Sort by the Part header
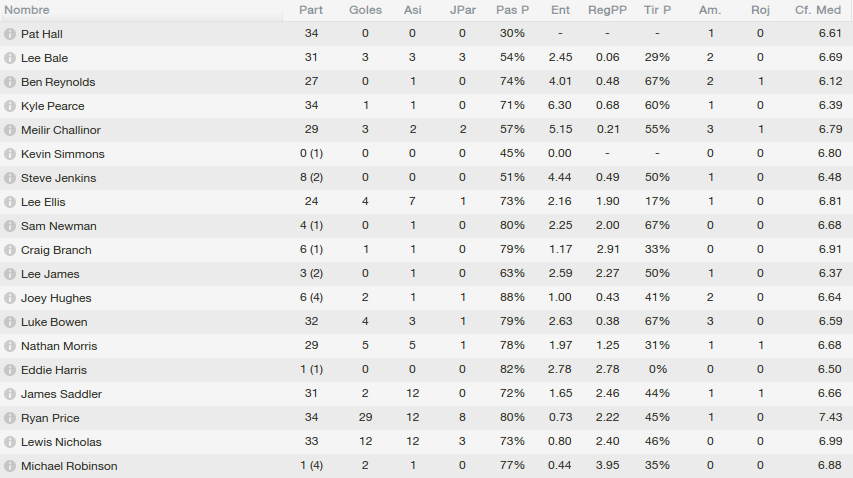The height and width of the screenshot is (478, 853). pos(311,10)
